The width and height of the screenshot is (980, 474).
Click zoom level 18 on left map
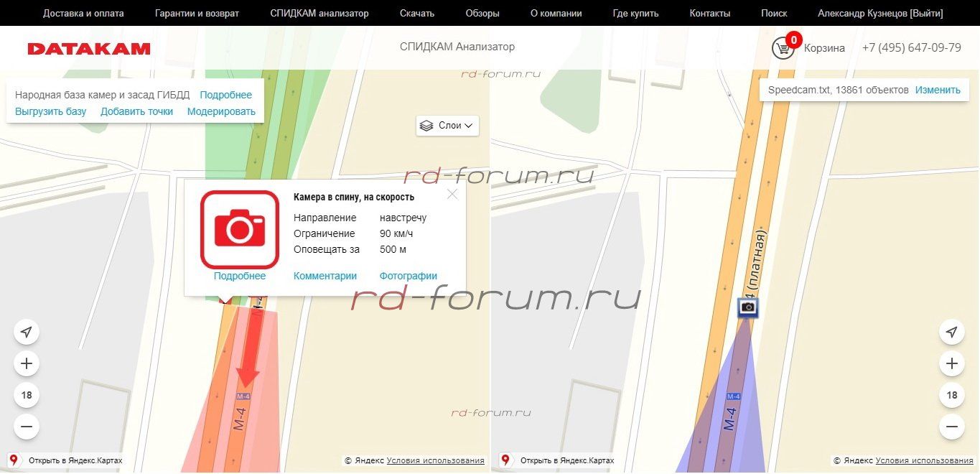[x=27, y=395]
